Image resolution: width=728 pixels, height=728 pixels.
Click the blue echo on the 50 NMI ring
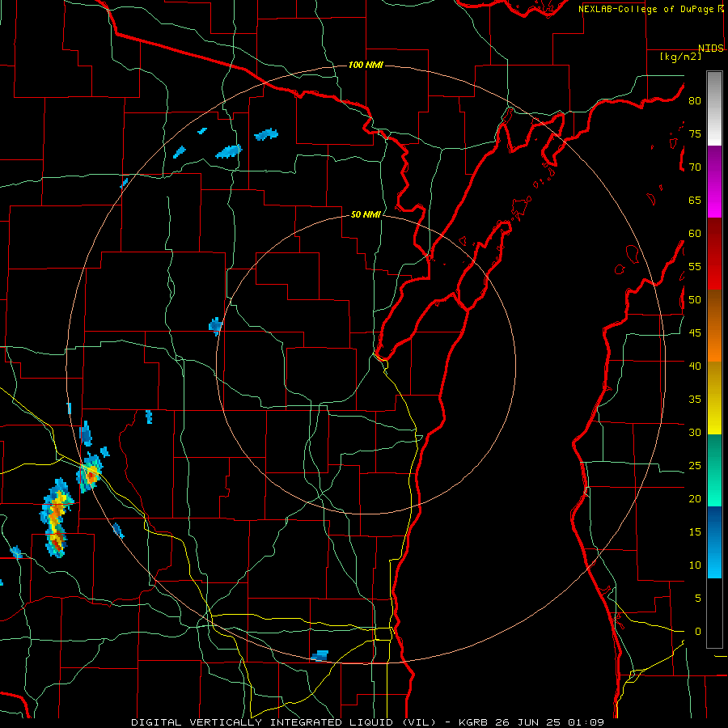click(215, 326)
